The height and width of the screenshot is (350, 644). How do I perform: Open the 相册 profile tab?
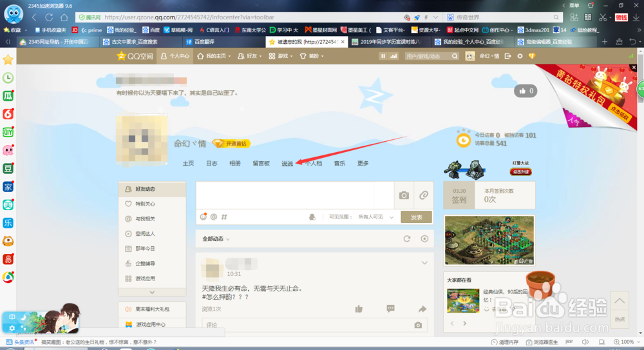coord(235,163)
